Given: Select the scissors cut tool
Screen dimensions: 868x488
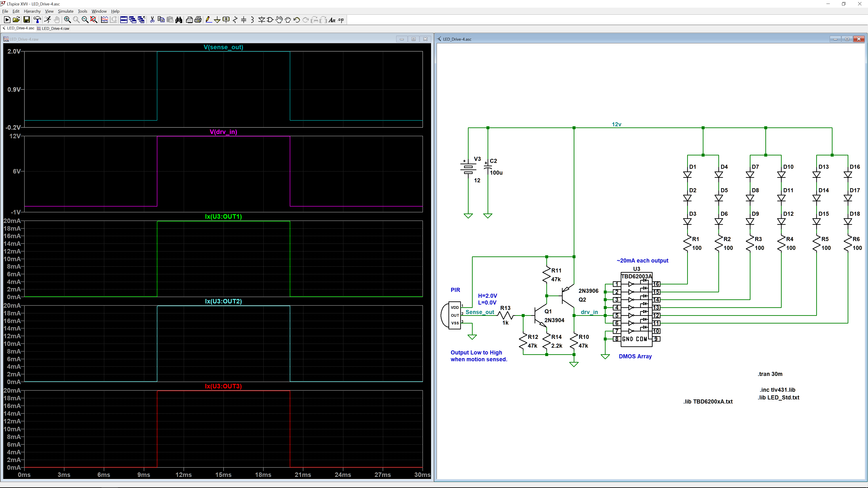Looking at the screenshot, I should 152,20.
